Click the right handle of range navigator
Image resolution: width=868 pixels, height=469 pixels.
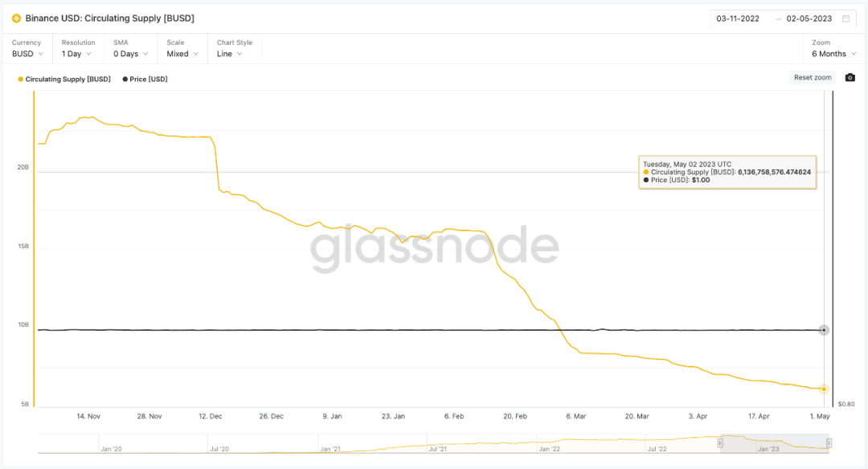(x=829, y=443)
